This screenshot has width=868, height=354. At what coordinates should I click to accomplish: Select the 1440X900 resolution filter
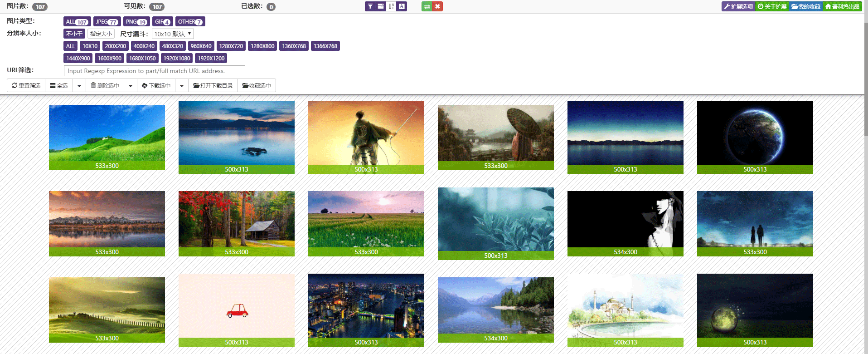(x=78, y=58)
